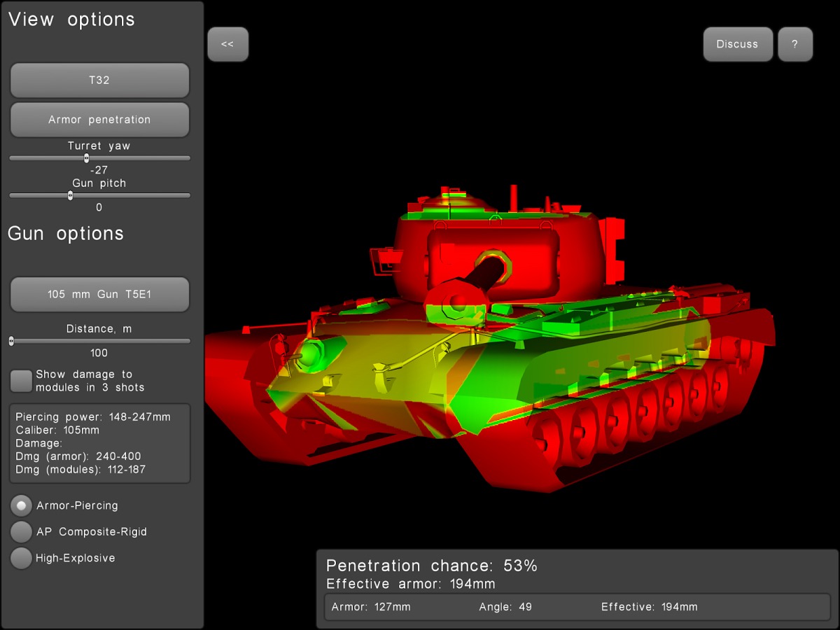This screenshot has width=840, height=630.
Task: Click the Piercing power: 148-247mm text
Action: pos(93,416)
